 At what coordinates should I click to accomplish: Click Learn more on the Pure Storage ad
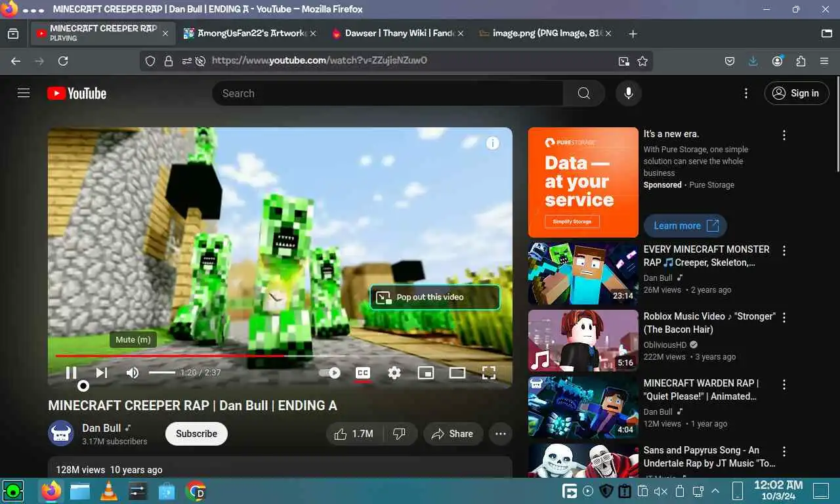(685, 226)
